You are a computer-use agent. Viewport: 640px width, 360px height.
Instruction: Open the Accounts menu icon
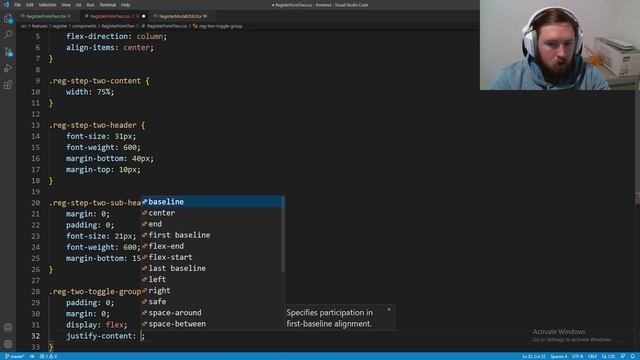[x=8, y=327]
